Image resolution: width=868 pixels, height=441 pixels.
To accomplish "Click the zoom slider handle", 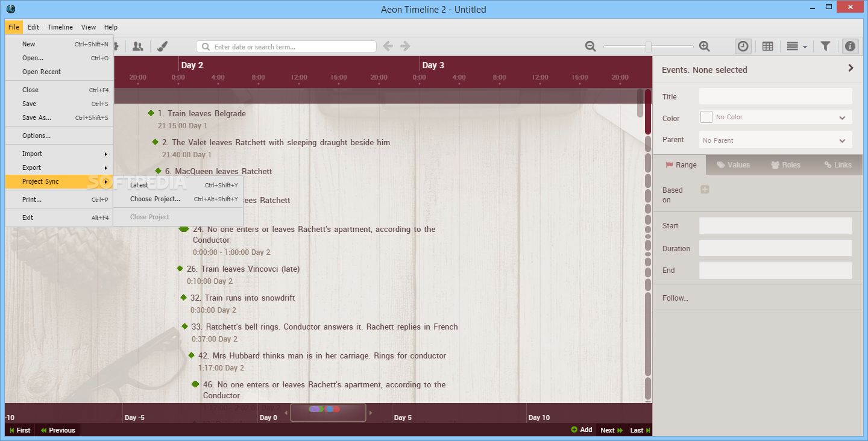I will 648,46.
